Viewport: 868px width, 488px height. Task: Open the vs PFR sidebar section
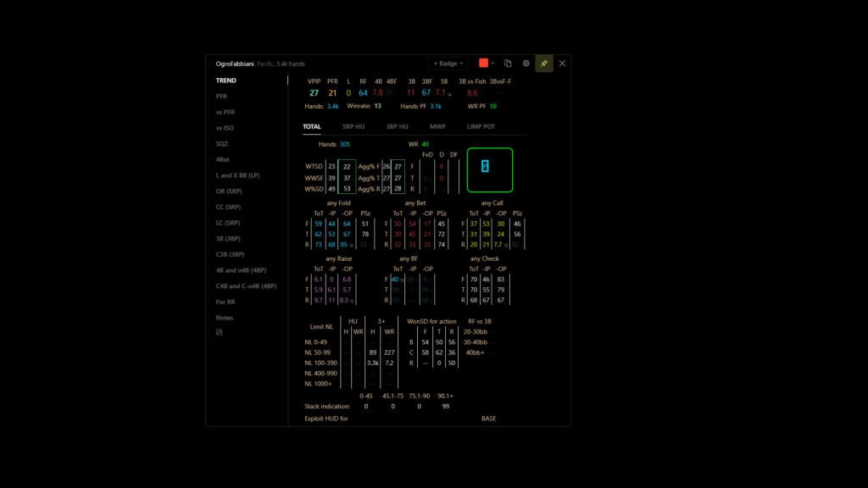tap(225, 112)
